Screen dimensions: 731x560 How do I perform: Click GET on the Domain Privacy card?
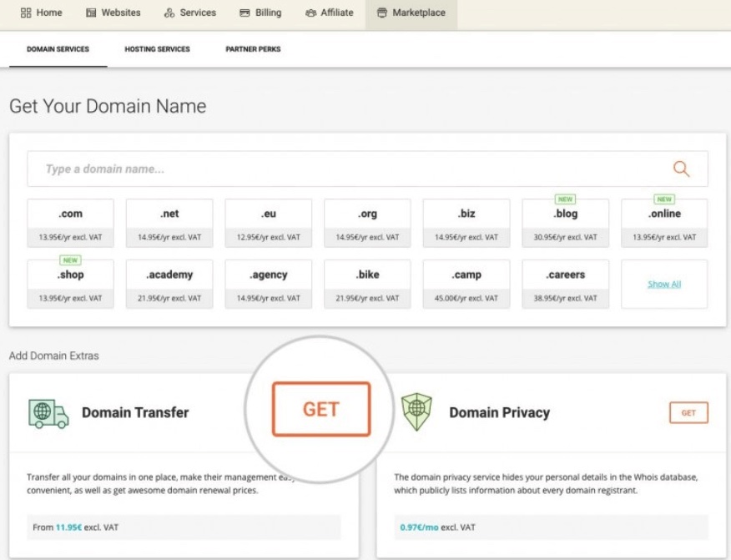click(688, 411)
